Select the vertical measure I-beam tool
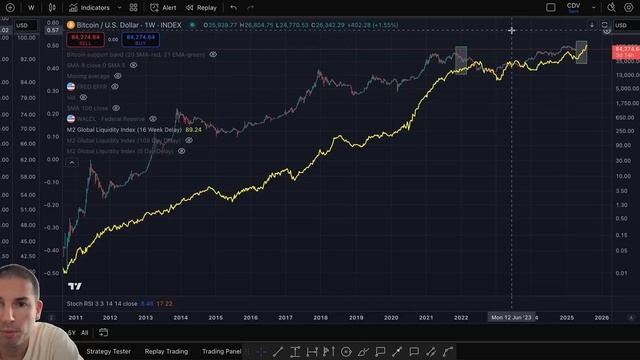This screenshot has height=360, width=640. tap(295, 351)
